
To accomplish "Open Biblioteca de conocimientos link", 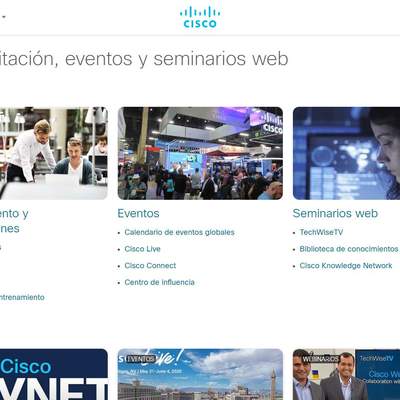I will [x=349, y=249].
